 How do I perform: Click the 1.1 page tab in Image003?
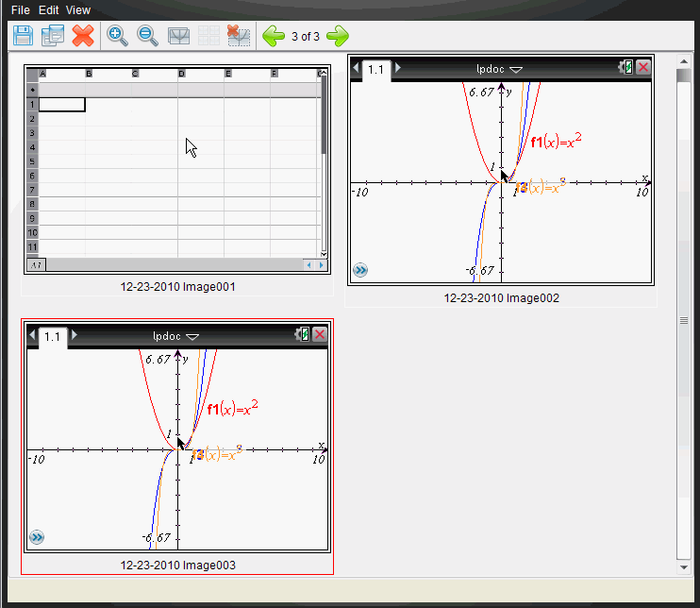(x=52, y=336)
